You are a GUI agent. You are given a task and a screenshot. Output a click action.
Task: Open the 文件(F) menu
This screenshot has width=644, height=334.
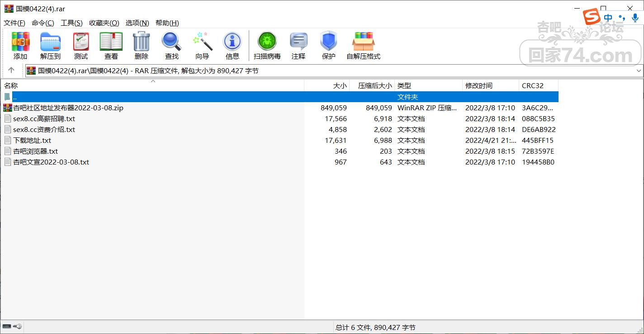coord(14,23)
